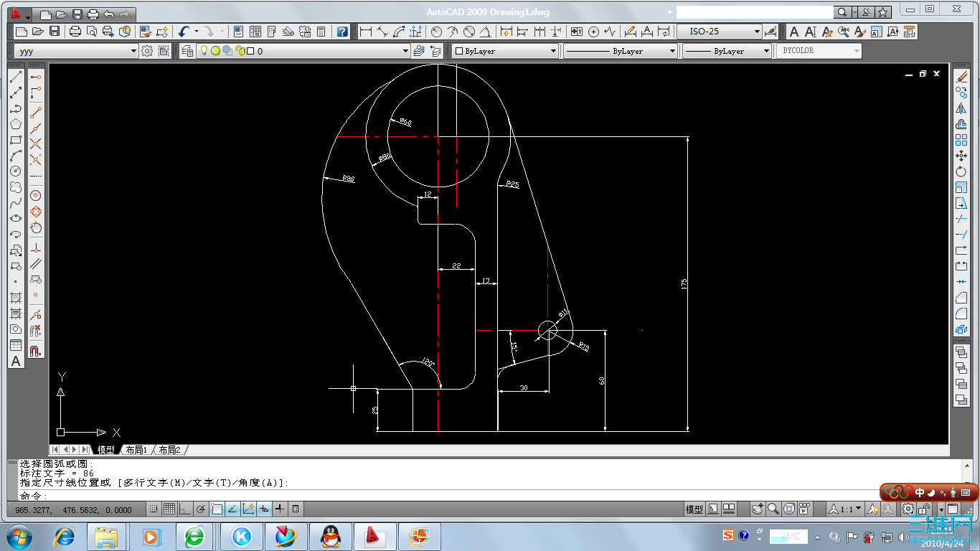Start the Diameter dimension tool
The height and width of the screenshot is (551, 980).
click(x=469, y=32)
